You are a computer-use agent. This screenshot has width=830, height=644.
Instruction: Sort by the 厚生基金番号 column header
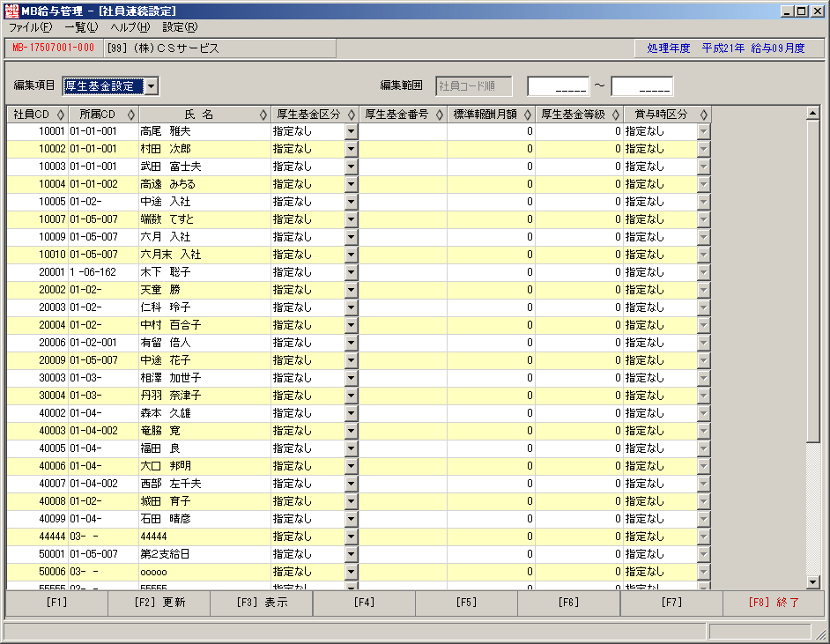403,115
